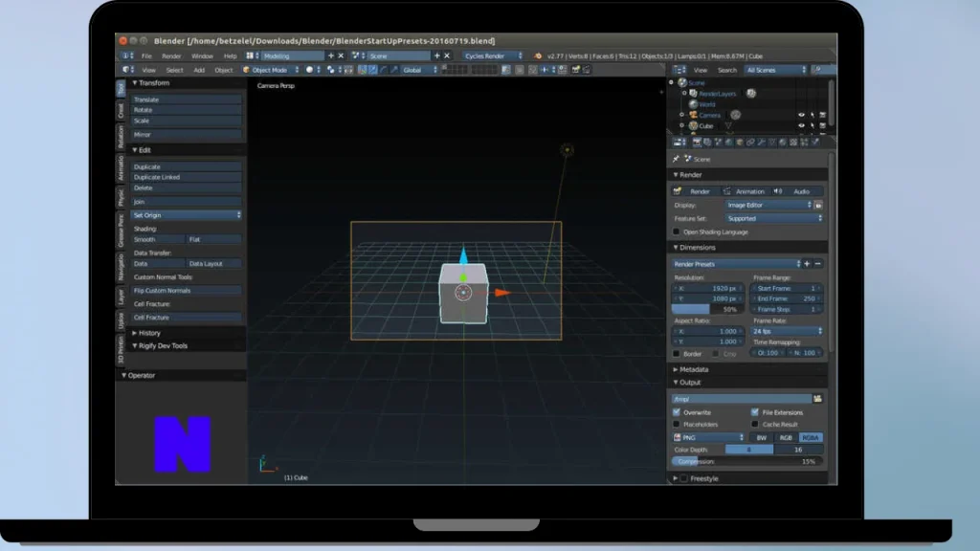Click the Camera icon in the outliner
This screenshot has width=980, height=551.
693,115
